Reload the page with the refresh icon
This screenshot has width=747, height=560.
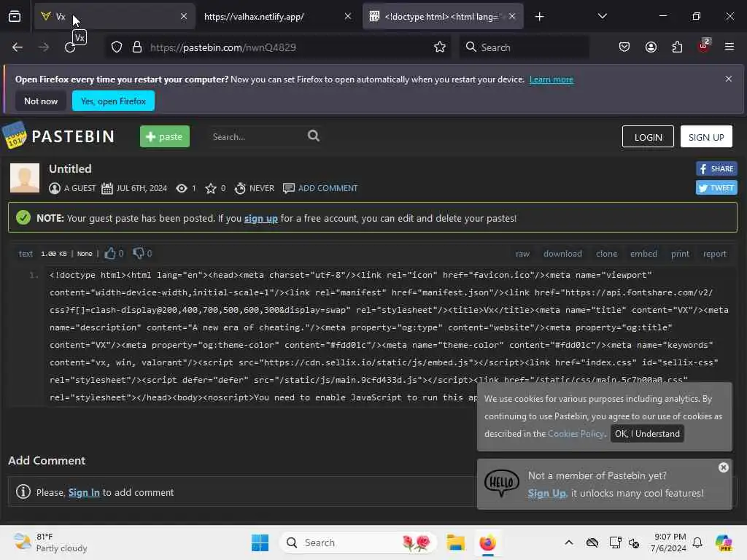[x=70, y=47]
